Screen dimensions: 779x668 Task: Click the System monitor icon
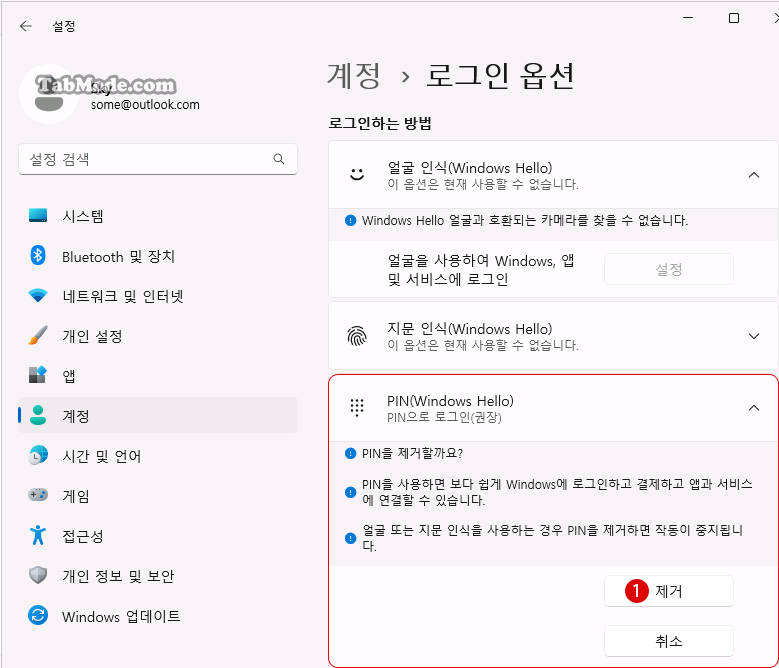click(x=38, y=216)
